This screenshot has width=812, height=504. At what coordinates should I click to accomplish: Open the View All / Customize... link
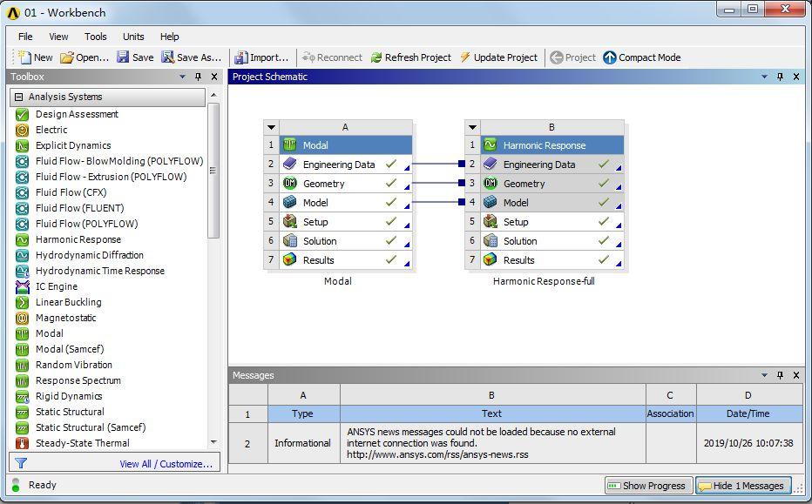[166, 464]
